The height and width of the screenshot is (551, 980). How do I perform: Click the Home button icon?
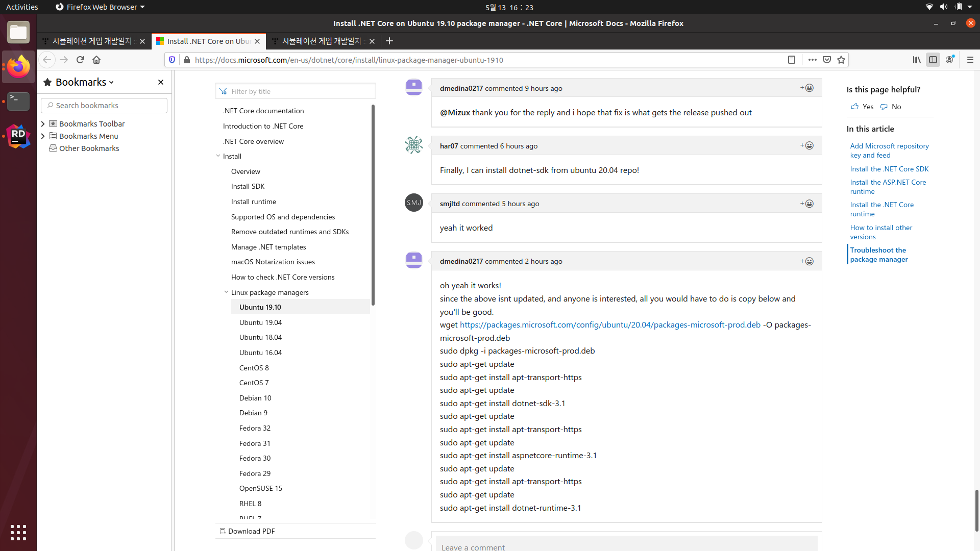96,60
